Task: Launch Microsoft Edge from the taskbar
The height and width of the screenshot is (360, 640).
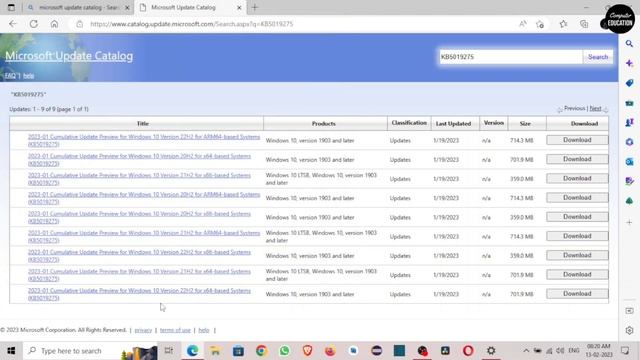Action: (192, 351)
